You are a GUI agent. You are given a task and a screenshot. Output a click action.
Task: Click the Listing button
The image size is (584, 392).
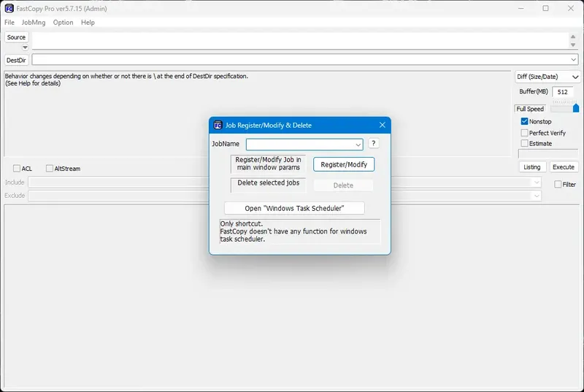pyautogui.click(x=532, y=167)
